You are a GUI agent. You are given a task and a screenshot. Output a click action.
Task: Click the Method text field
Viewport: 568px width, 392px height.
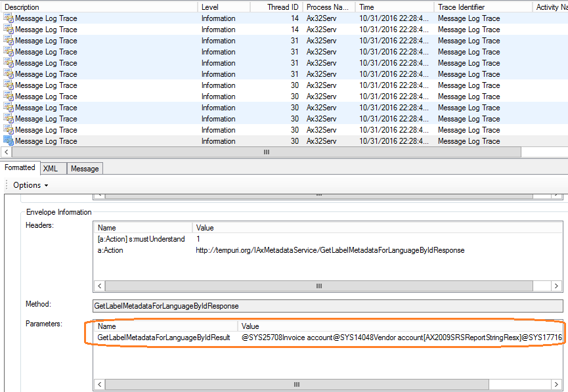328,306
